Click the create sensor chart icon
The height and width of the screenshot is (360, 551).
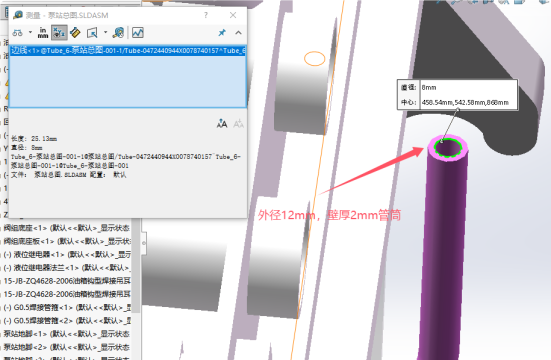138,33
